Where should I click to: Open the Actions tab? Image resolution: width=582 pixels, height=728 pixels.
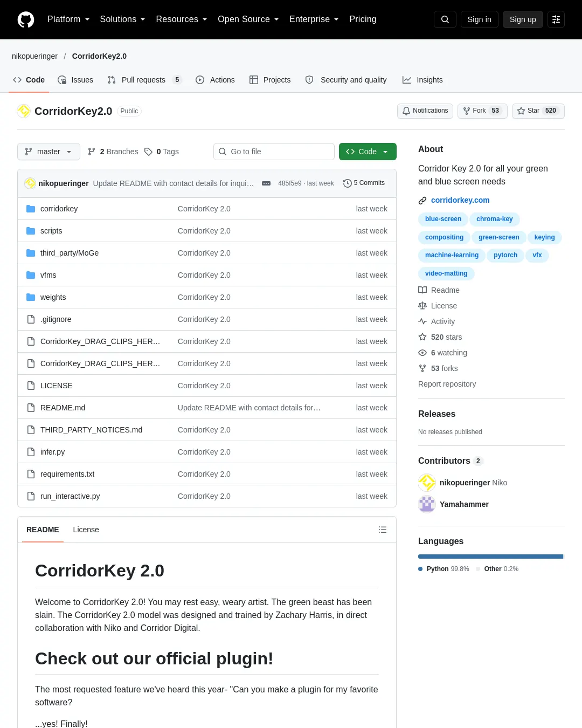pyautogui.click(x=215, y=80)
